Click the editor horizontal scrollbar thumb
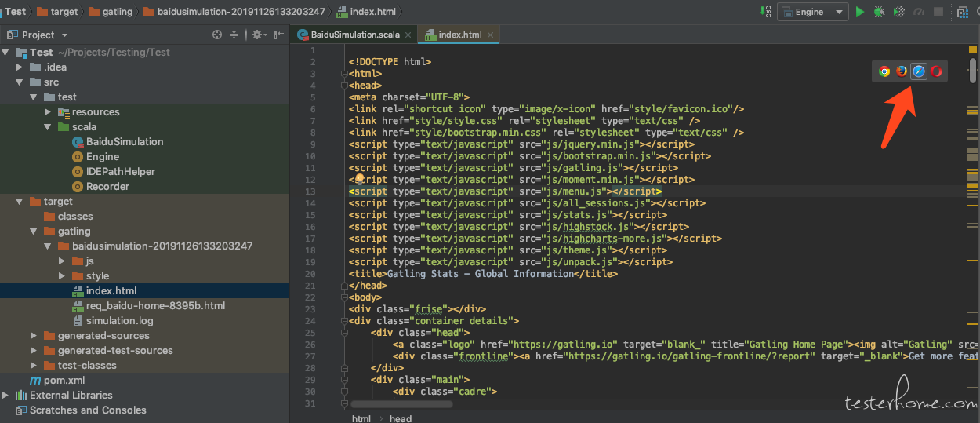980x423 pixels. click(401, 404)
